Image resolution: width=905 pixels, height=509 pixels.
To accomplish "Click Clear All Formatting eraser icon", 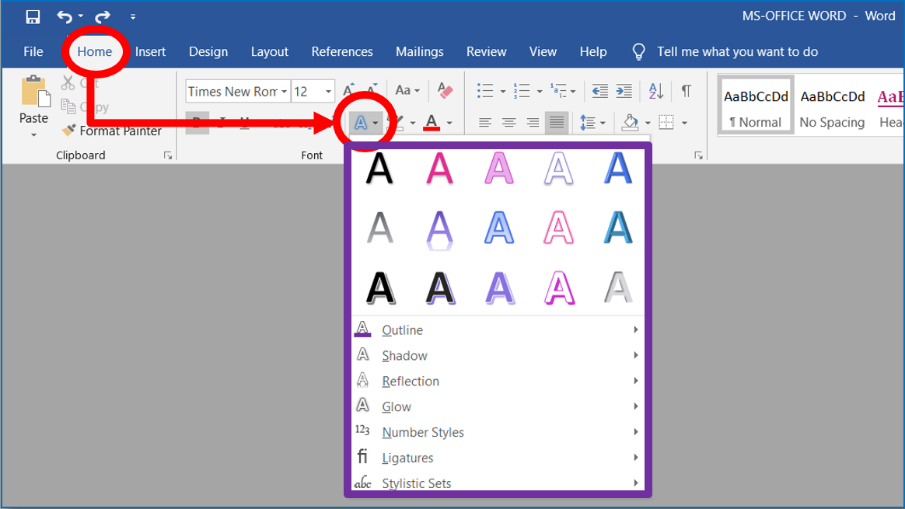I will click(445, 90).
